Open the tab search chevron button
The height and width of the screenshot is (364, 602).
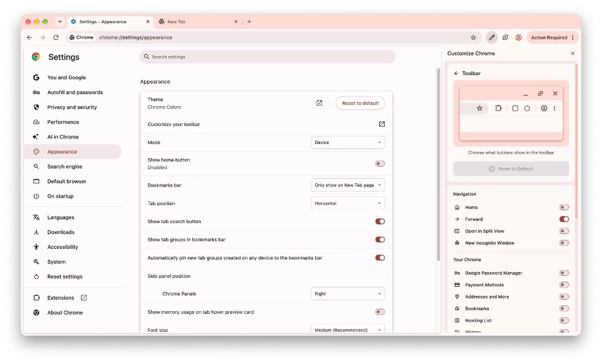click(60, 21)
